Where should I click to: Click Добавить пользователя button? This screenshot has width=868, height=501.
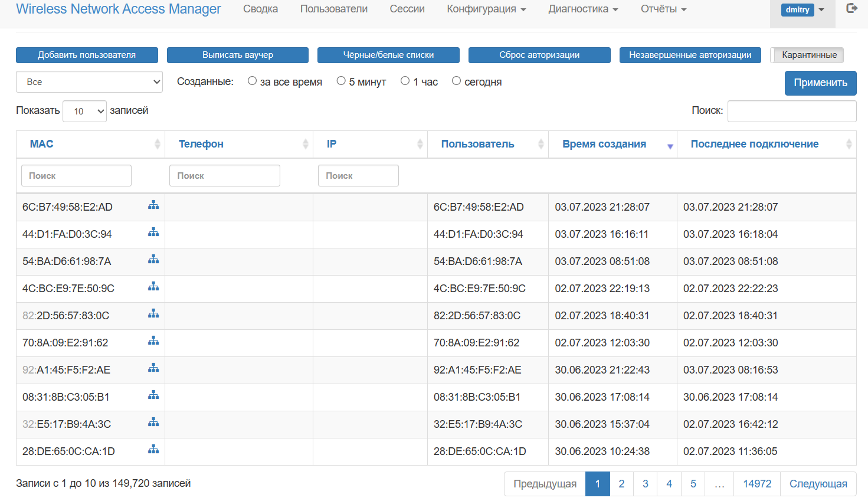pos(87,55)
